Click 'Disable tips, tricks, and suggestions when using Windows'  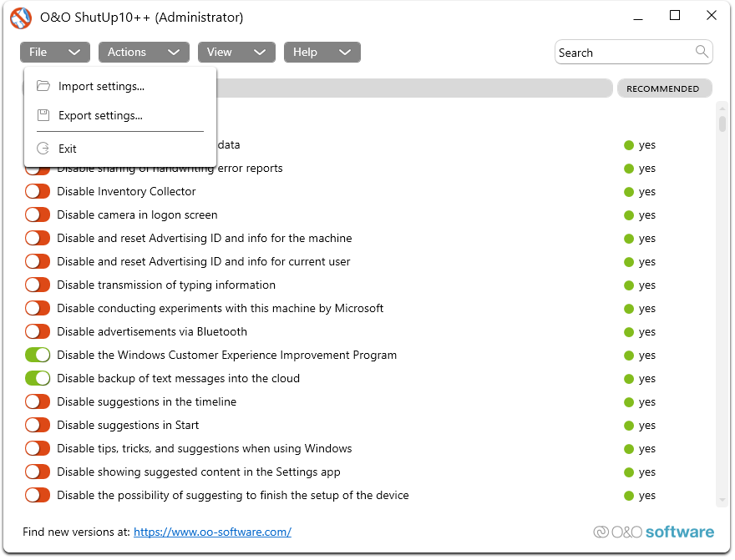[x=205, y=448]
